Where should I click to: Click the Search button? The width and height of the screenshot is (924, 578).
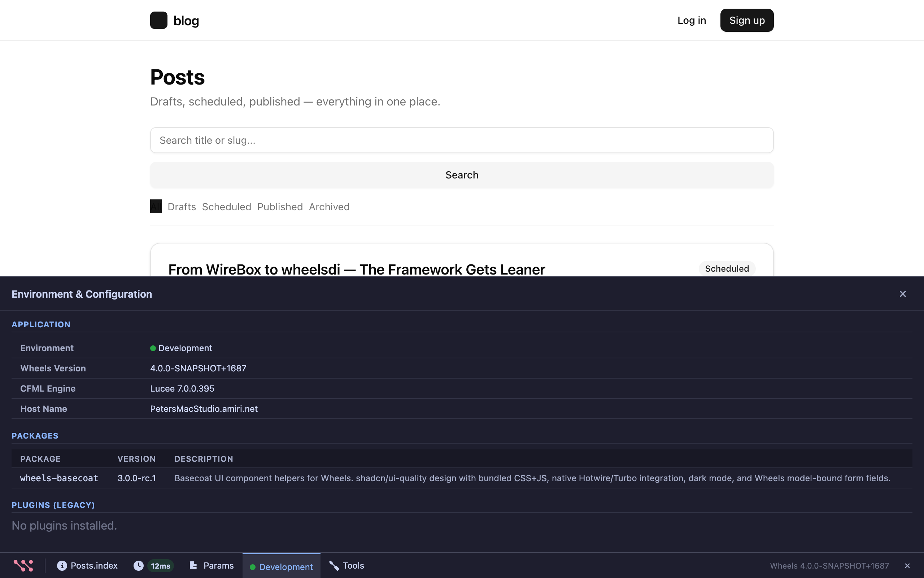click(462, 175)
